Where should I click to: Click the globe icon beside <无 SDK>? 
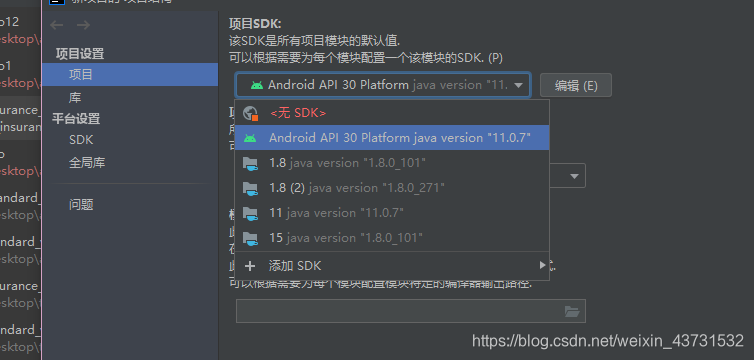point(251,113)
